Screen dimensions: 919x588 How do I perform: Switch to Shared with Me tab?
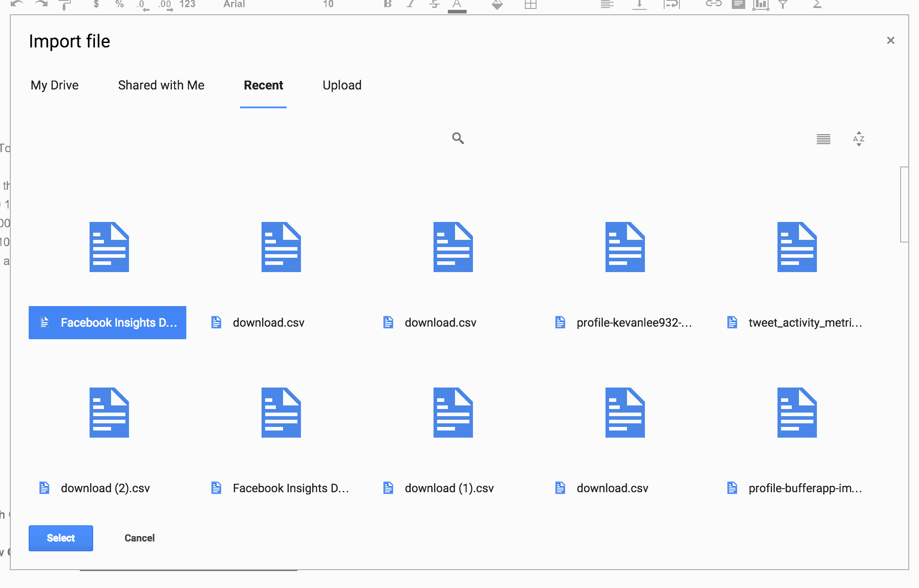pos(161,85)
